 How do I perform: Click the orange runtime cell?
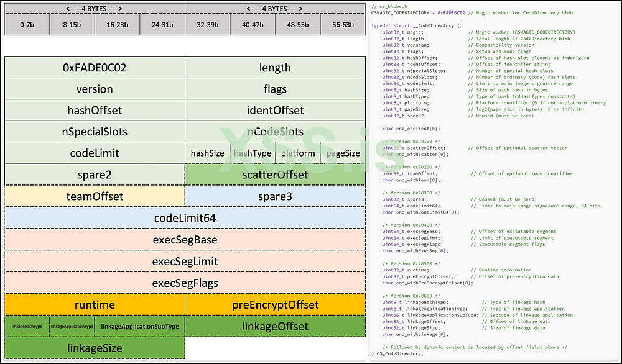click(x=95, y=304)
